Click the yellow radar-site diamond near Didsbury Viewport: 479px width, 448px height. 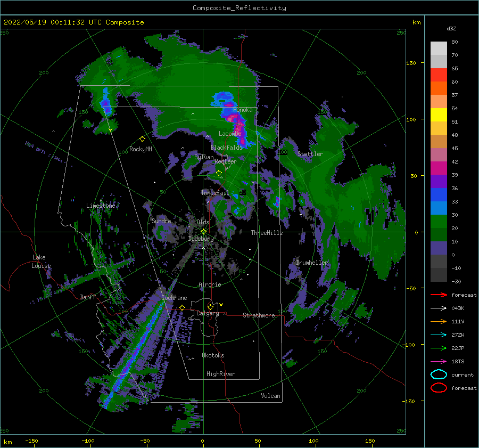pos(203,232)
